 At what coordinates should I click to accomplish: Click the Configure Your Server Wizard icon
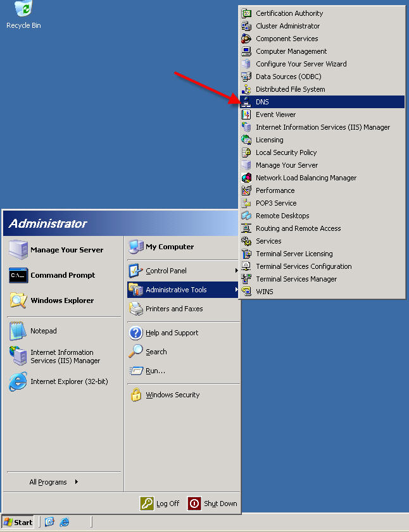tap(246, 64)
